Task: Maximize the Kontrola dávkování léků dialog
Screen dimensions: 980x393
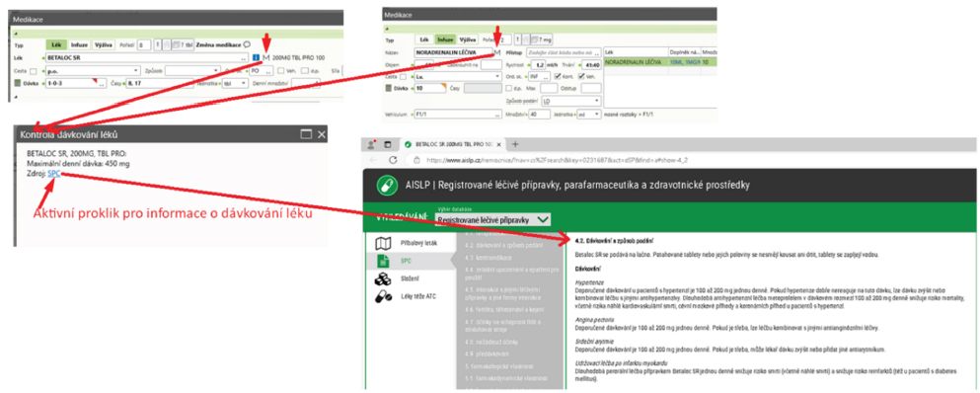Action: (x=307, y=134)
